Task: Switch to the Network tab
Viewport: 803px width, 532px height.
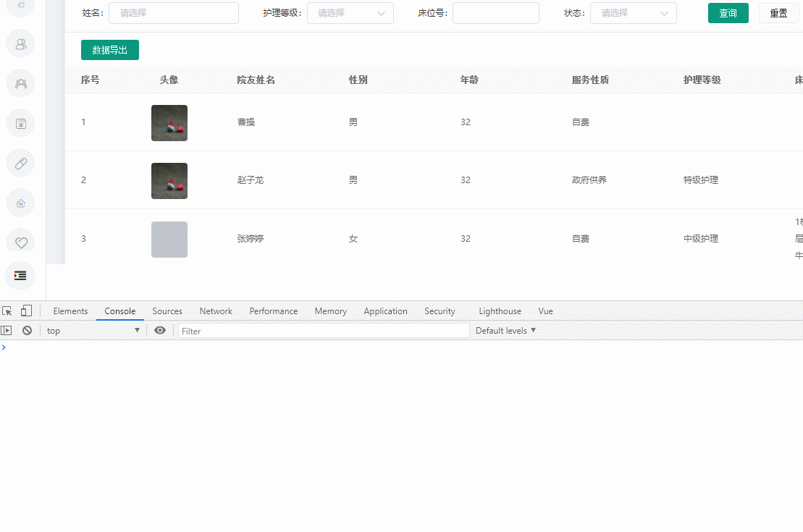Action: (x=215, y=311)
